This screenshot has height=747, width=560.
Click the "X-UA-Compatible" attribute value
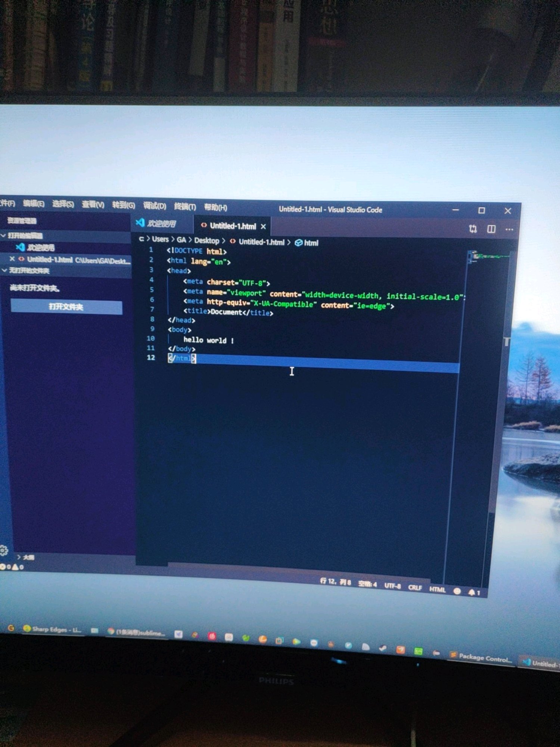coord(283,303)
